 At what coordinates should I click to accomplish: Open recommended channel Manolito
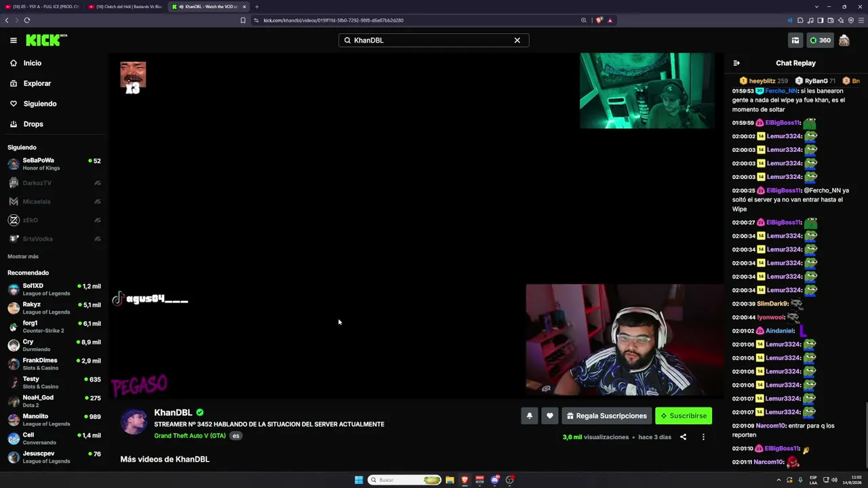coord(54,420)
